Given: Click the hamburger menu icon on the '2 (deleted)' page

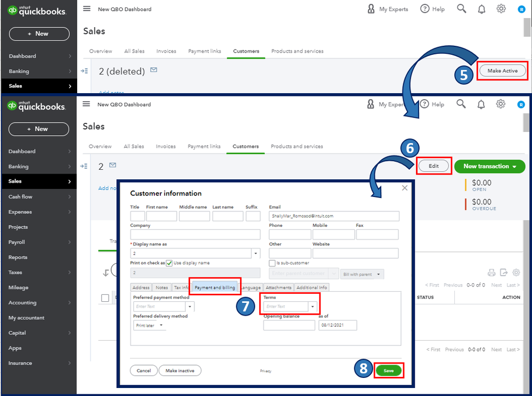Looking at the screenshot, I should pos(87,9).
